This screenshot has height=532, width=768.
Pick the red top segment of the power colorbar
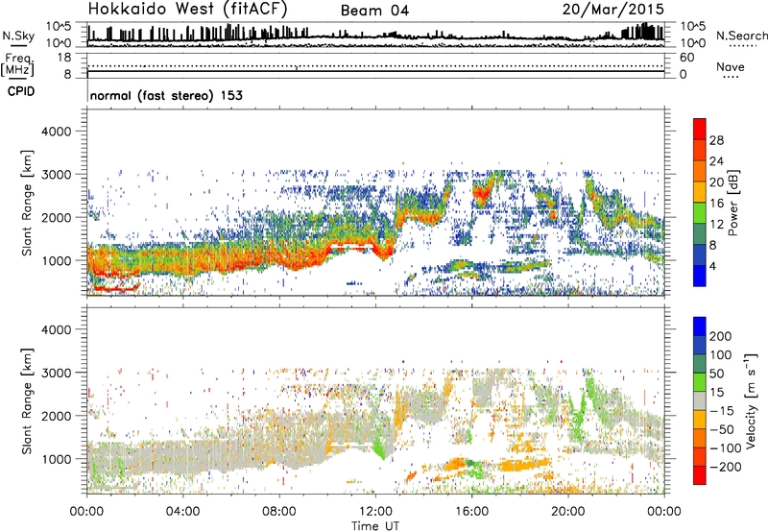point(700,129)
